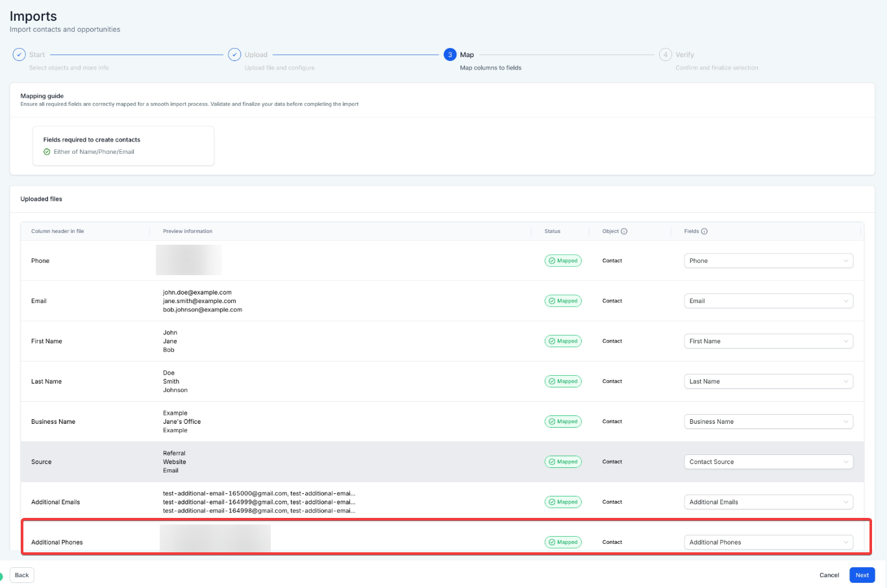Click the Verify step number 4 icon
This screenshot has height=588, width=887.
665,55
